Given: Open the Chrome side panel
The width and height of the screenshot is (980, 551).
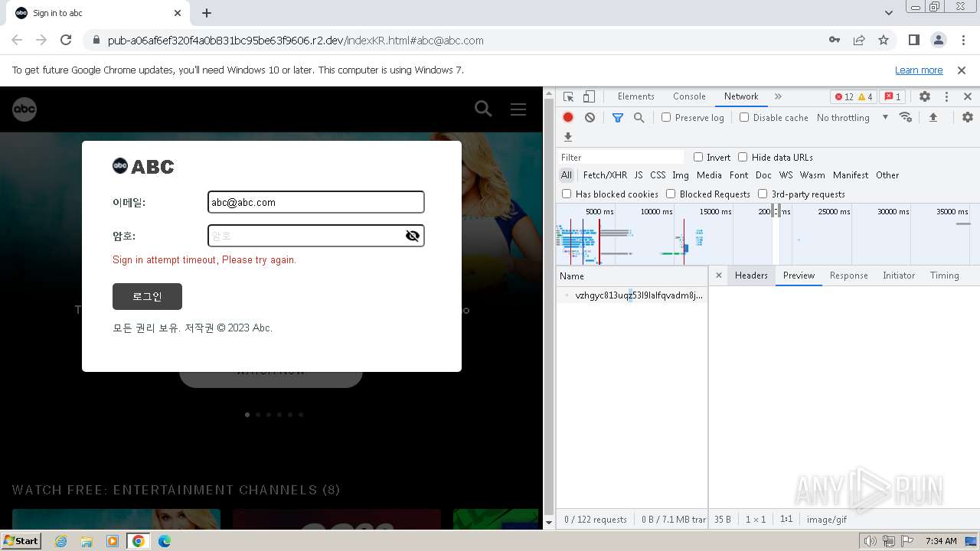Looking at the screenshot, I should (x=913, y=40).
